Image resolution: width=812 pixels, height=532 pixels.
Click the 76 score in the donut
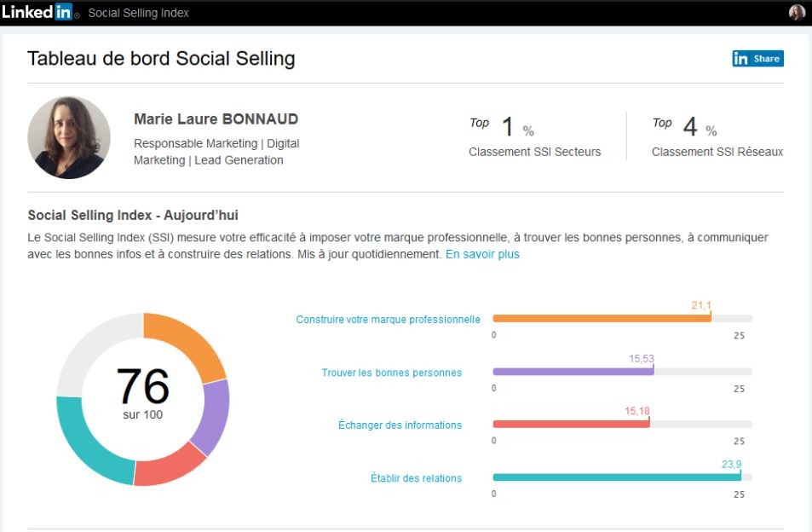point(143,386)
